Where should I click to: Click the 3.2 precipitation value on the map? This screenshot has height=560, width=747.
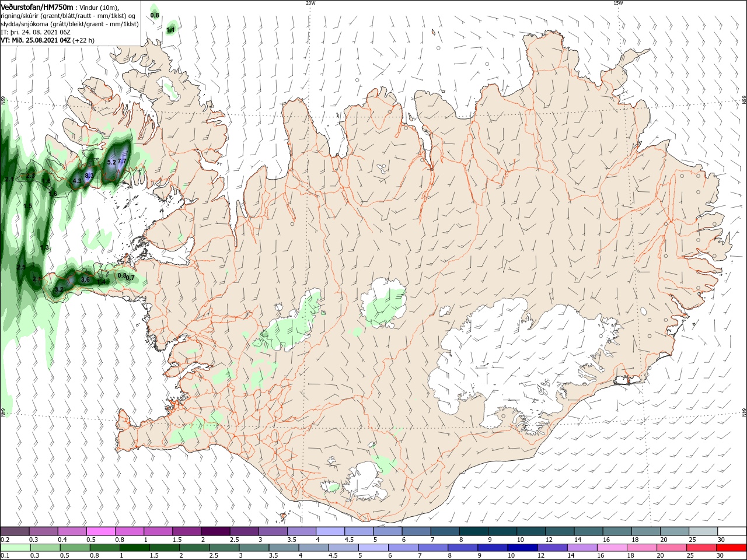tap(58, 289)
